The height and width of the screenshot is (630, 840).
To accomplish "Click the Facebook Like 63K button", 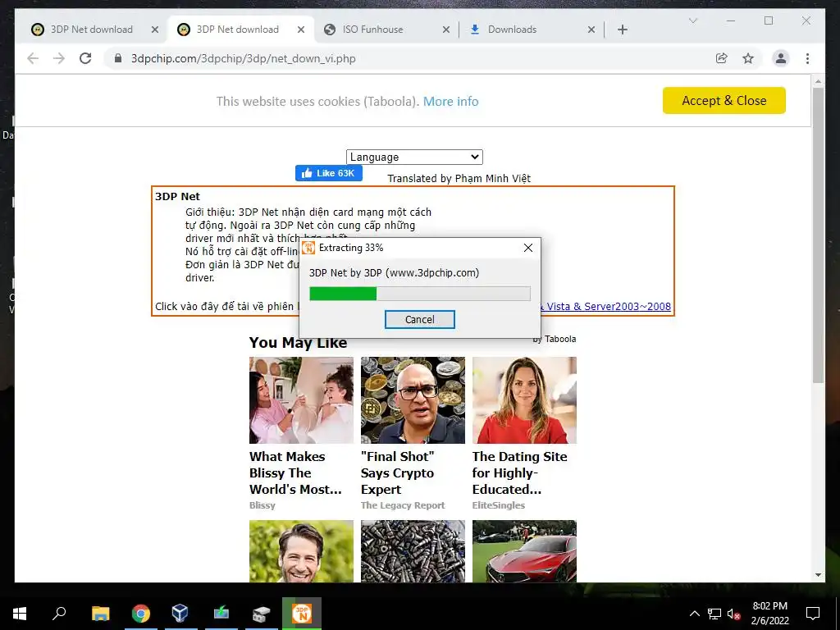I will 328,173.
